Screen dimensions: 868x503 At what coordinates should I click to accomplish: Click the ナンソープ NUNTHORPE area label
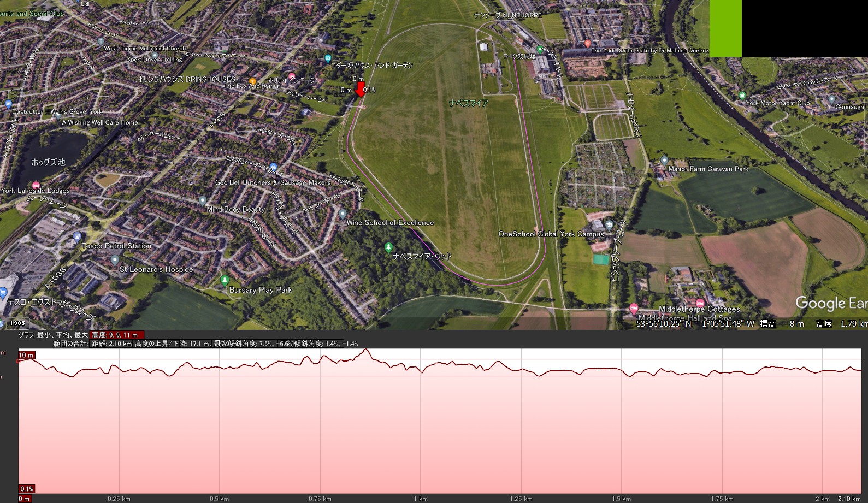pyautogui.click(x=508, y=15)
